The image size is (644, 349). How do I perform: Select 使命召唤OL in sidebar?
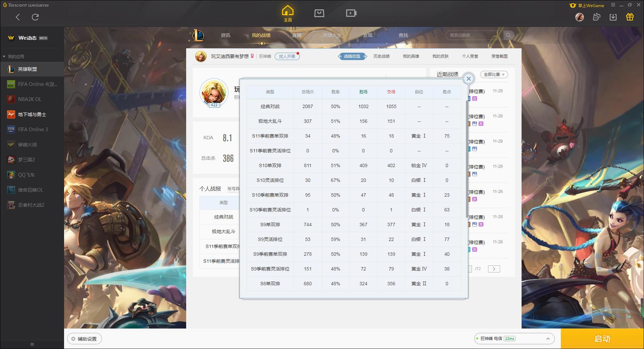pyautogui.click(x=32, y=190)
